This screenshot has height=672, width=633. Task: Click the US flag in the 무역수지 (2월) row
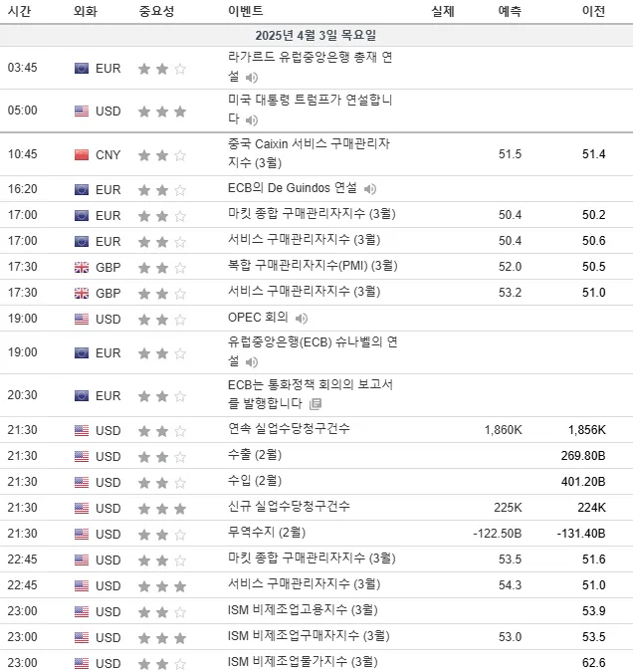point(82,534)
